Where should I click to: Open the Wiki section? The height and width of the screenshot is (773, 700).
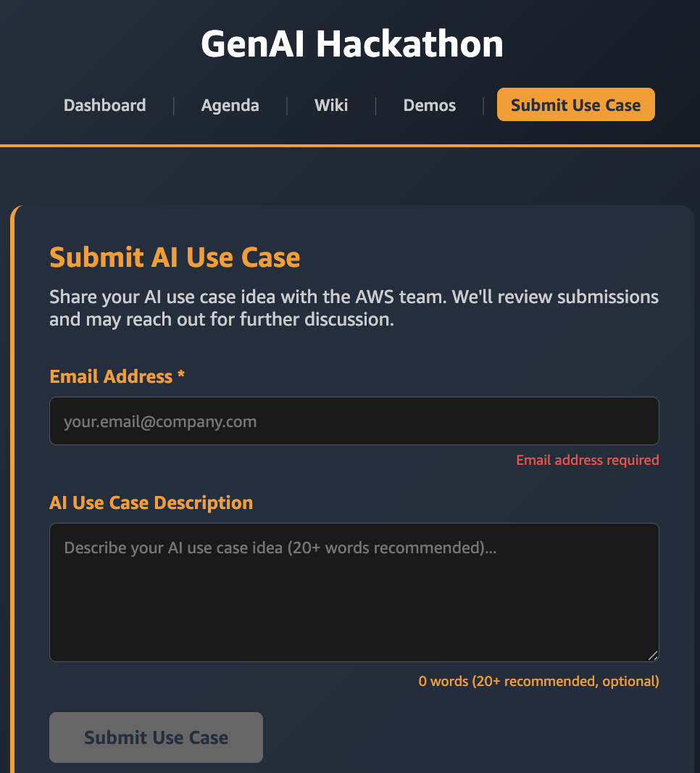330,105
